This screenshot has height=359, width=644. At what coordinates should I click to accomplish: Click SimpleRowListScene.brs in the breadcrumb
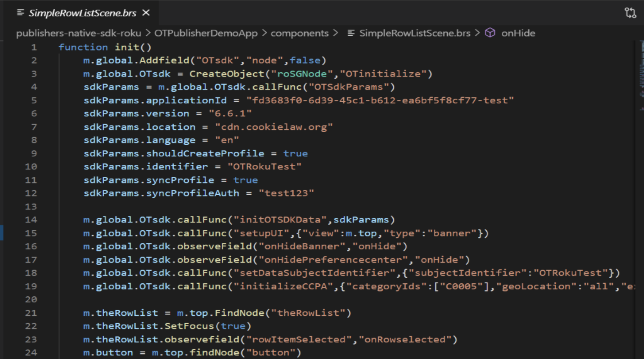pyautogui.click(x=415, y=33)
